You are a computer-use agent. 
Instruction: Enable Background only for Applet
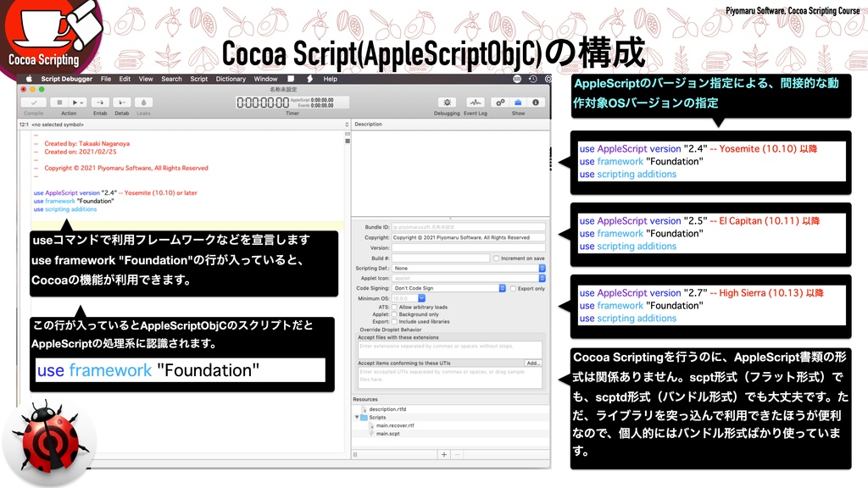click(x=394, y=314)
